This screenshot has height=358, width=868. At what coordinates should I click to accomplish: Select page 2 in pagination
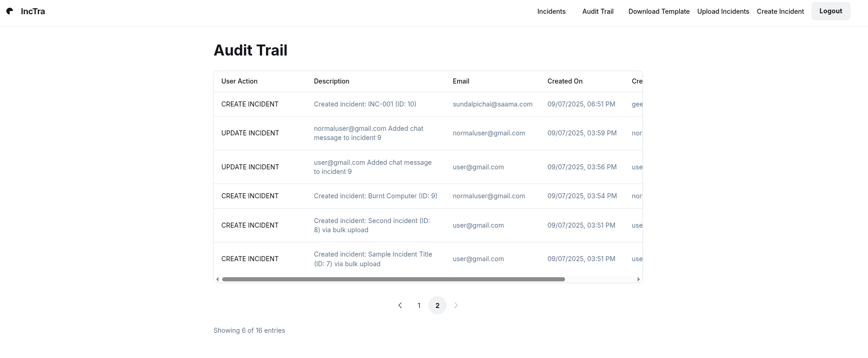point(437,306)
